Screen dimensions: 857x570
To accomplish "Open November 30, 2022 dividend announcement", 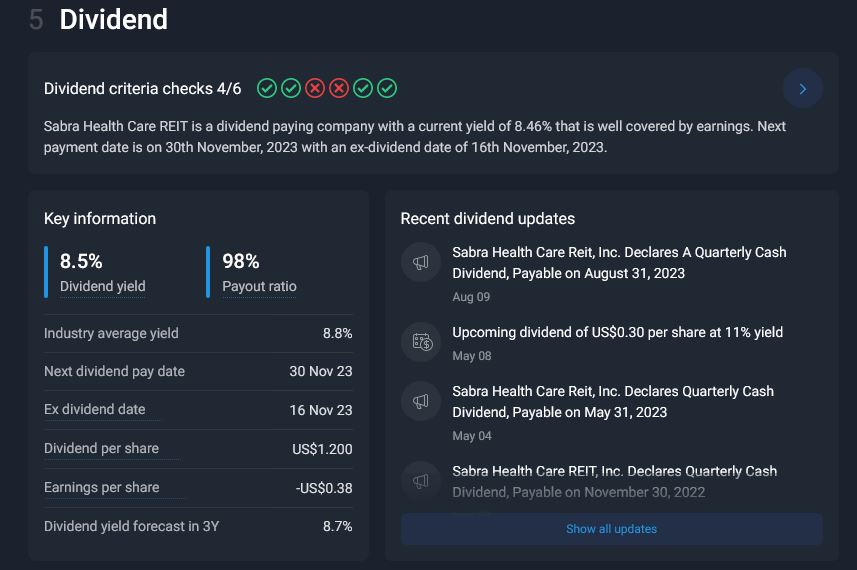I will tap(614, 481).
